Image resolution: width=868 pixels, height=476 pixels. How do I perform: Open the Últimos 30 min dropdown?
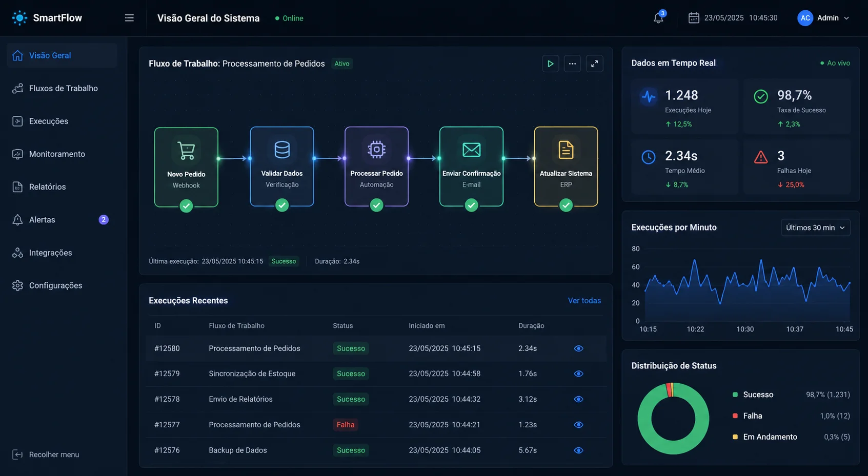(x=815, y=227)
